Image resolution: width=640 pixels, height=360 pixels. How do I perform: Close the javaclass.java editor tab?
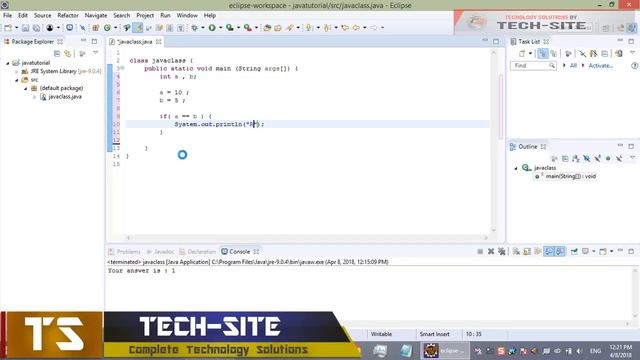[x=158, y=42]
